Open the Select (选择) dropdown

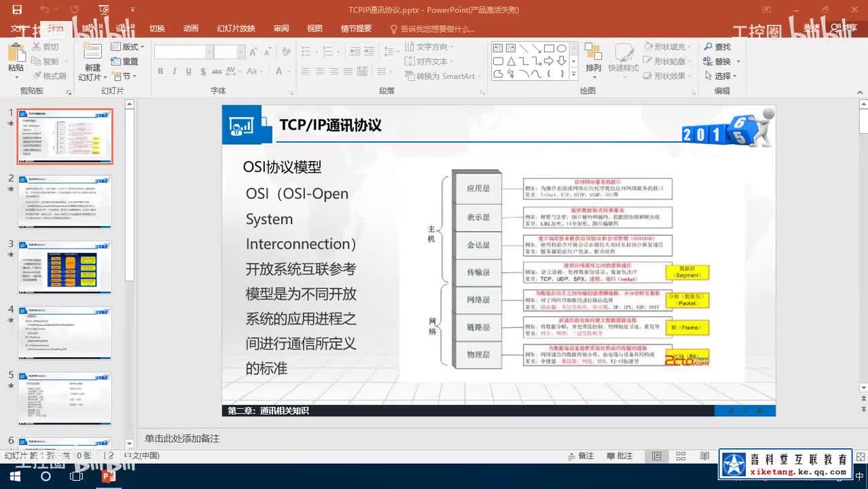[x=721, y=76]
